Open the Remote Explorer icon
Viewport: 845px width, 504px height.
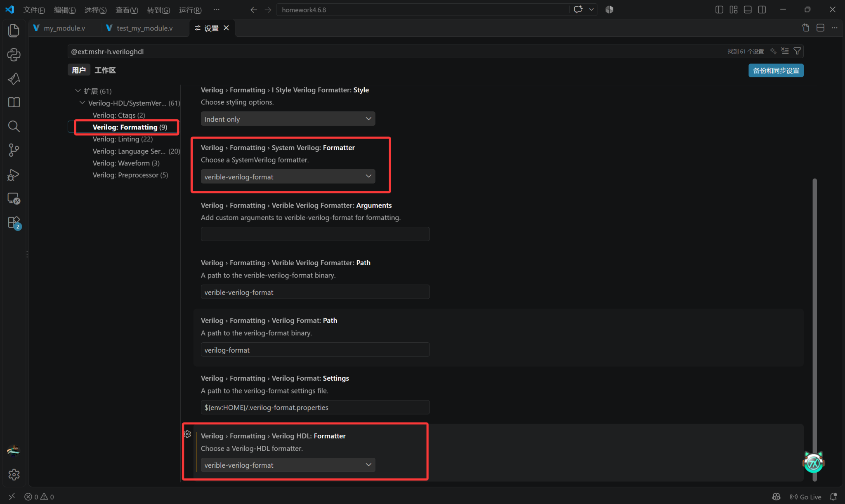pyautogui.click(x=14, y=199)
